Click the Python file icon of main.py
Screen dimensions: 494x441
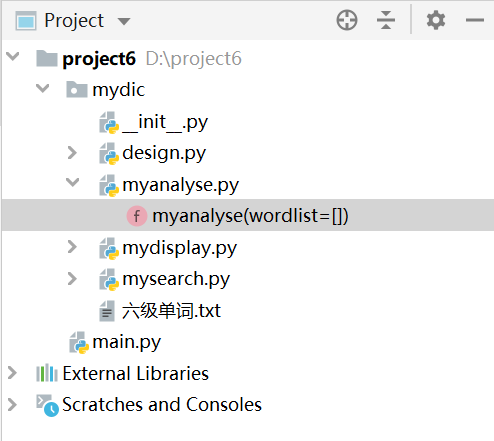coord(79,342)
